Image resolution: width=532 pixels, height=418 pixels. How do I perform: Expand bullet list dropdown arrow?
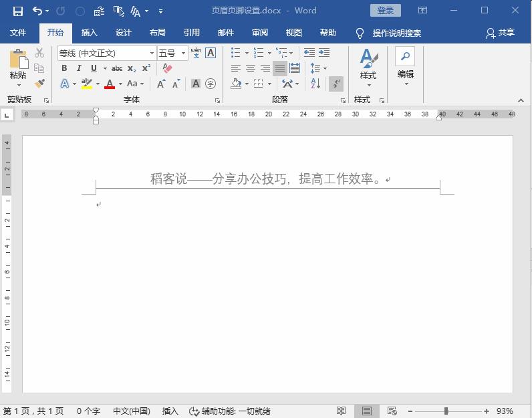tap(247, 53)
